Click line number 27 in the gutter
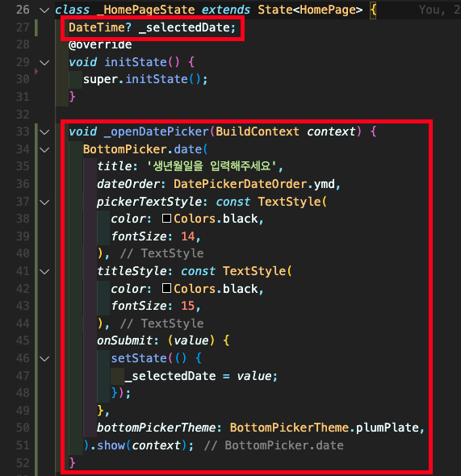 (x=23, y=27)
